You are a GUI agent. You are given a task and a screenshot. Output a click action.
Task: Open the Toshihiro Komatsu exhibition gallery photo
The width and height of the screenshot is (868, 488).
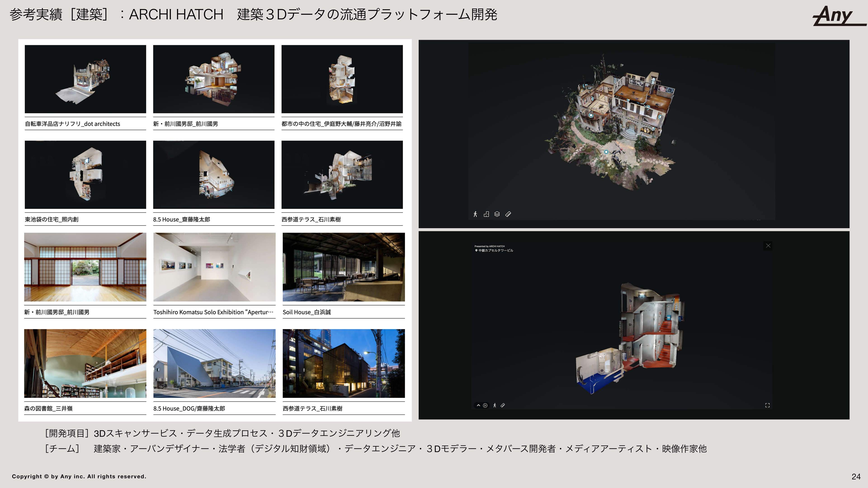214,267
